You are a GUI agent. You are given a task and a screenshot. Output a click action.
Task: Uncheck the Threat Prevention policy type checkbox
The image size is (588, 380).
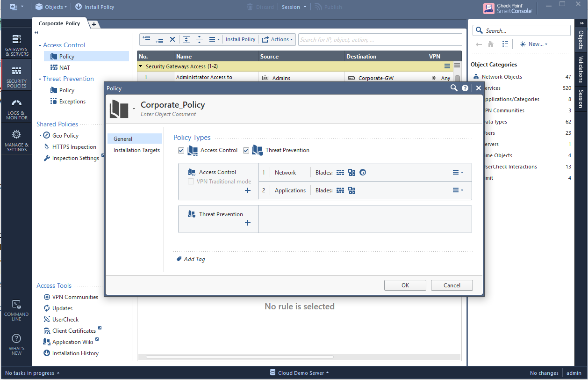(246, 150)
